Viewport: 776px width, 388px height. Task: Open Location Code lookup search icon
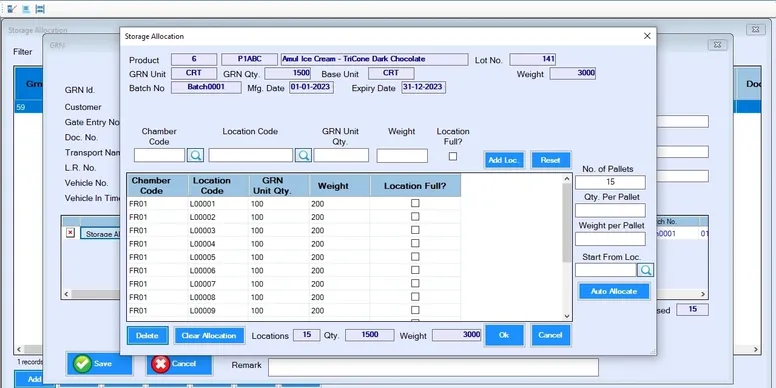pos(303,155)
